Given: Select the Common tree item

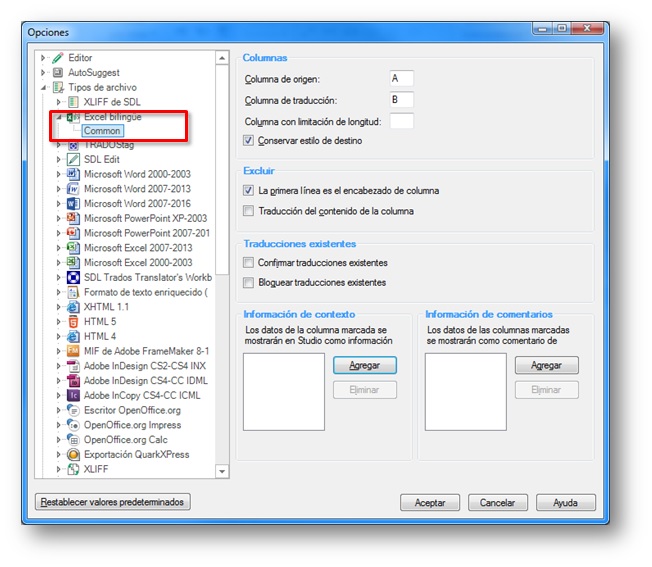Looking at the screenshot, I should click(102, 131).
